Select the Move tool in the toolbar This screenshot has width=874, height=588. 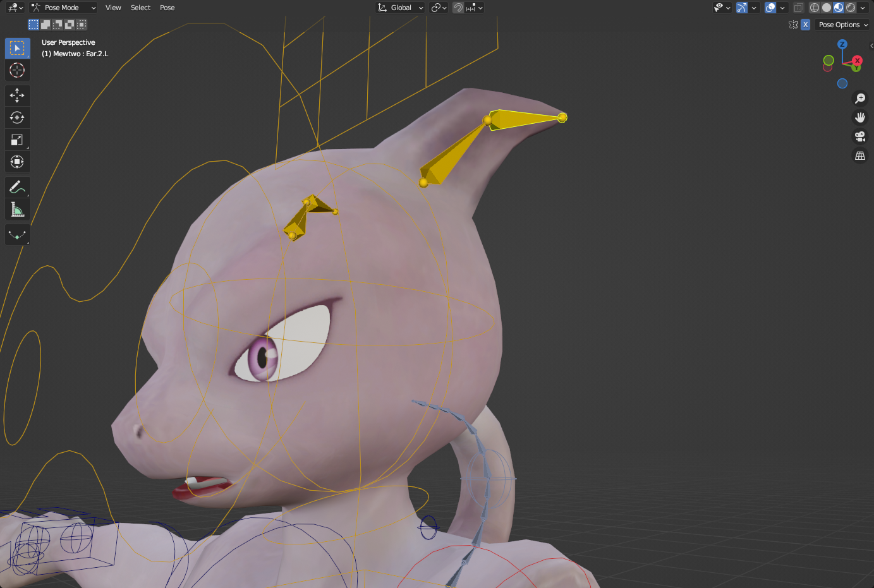[x=17, y=95]
